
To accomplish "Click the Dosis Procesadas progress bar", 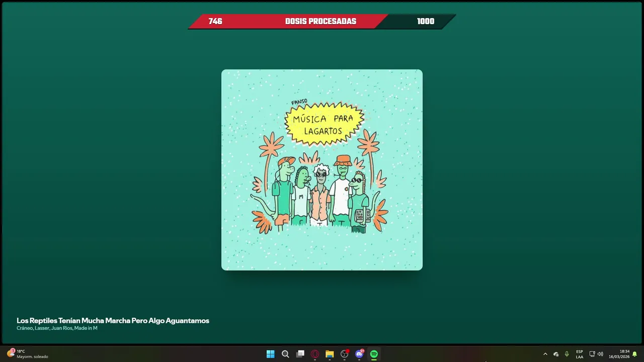I will tap(322, 21).
